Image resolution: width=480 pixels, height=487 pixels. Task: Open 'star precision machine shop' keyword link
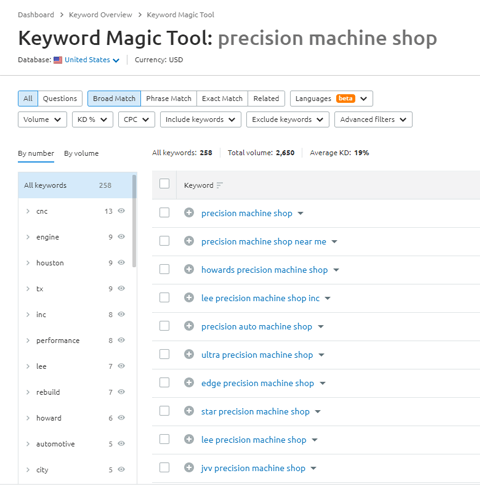tap(255, 411)
